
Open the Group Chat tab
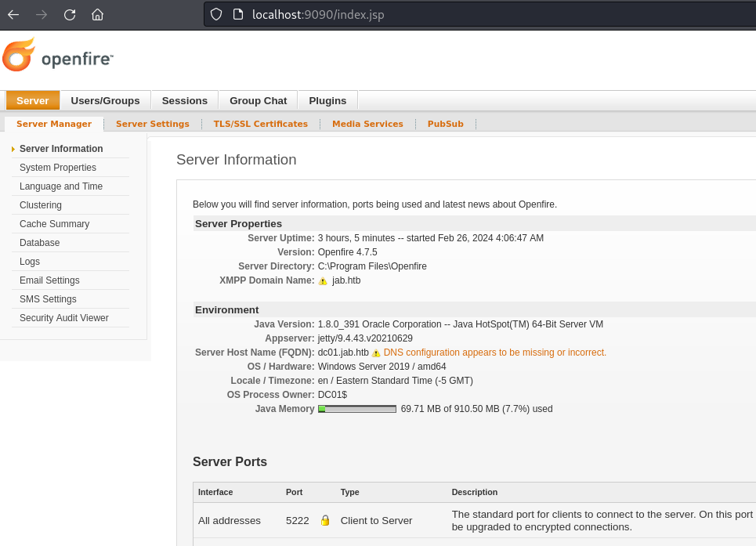[x=258, y=101]
